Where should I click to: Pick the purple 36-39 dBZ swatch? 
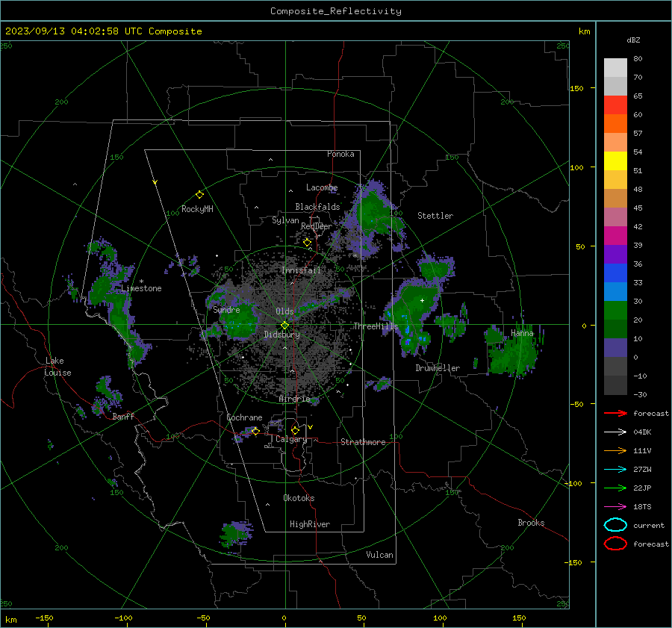[x=615, y=254]
